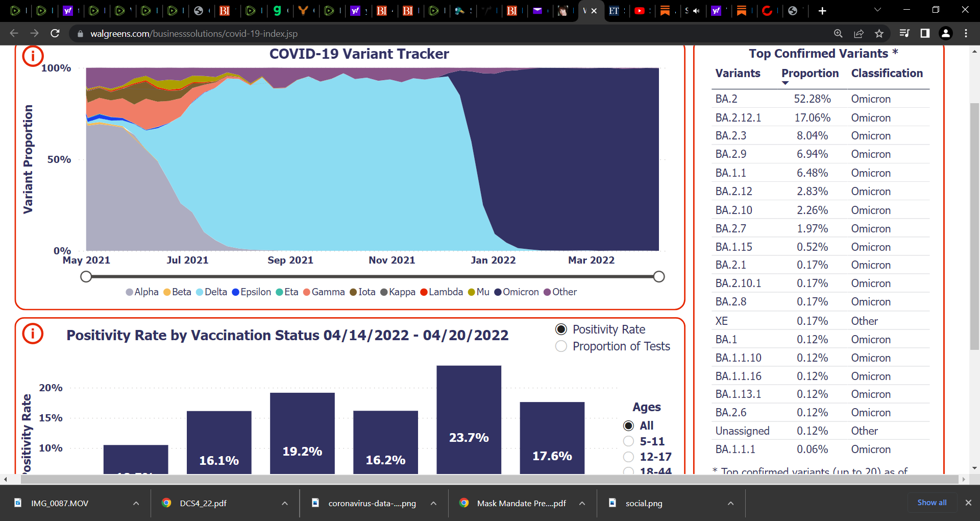Reload the Walgreens page

[x=55, y=33]
